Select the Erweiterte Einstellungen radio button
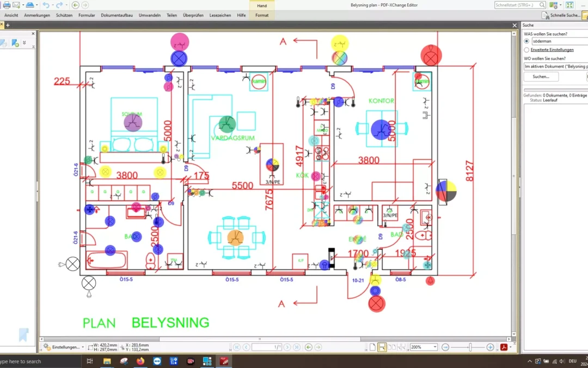This screenshot has height=368, width=588. click(526, 50)
